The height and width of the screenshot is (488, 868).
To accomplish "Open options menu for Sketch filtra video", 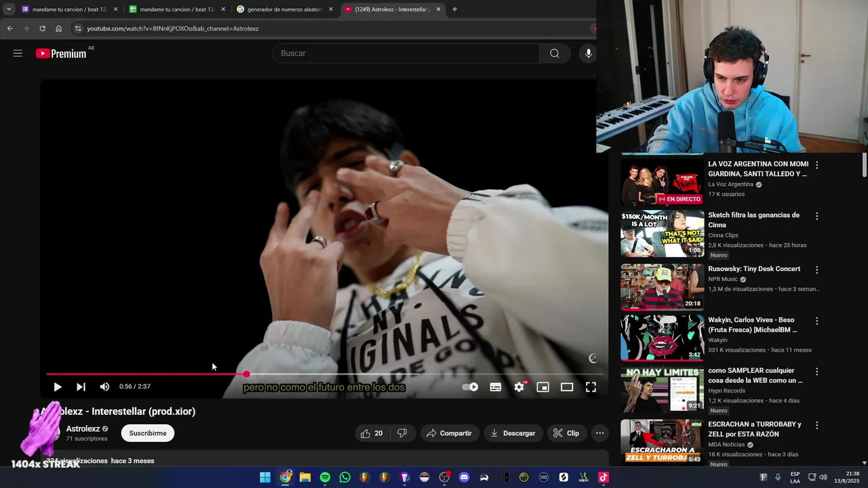I will click(x=816, y=216).
